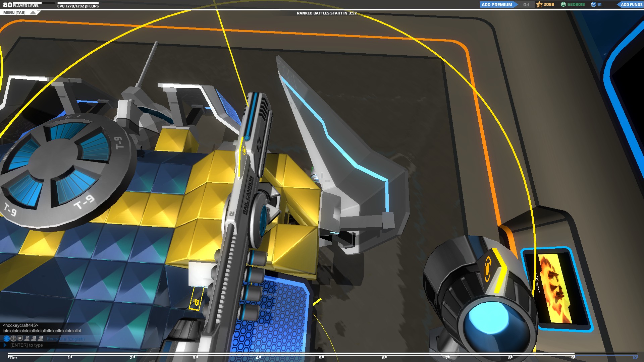Expand the menu arrow beside MENU [TAB]
Image resolution: width=644 pixels, height=362 pixels.
(33, 13)
